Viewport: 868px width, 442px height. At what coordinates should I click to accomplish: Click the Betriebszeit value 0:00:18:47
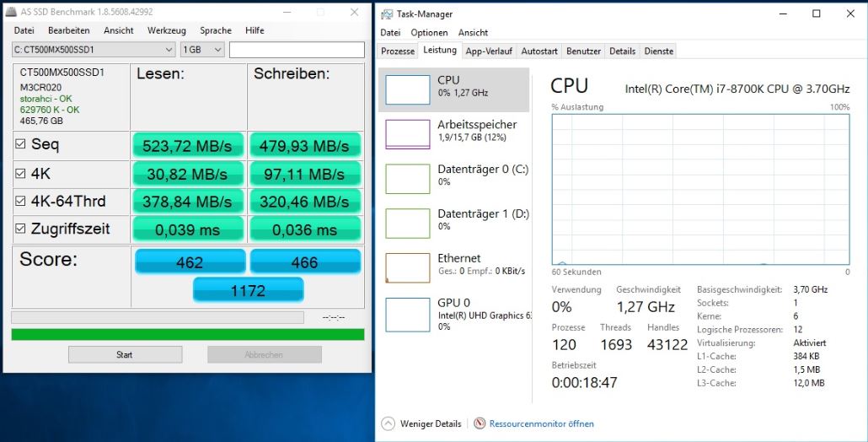pos(584,382)
